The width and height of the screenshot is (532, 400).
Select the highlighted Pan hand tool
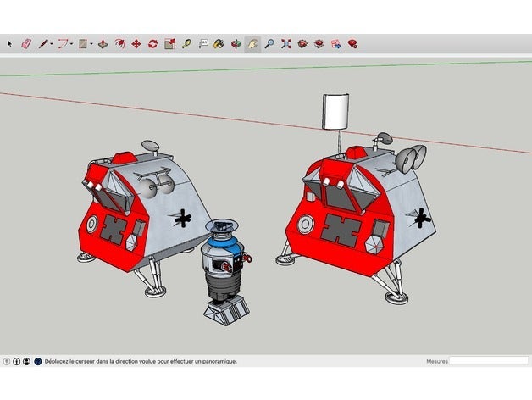(x=252, y=44)
